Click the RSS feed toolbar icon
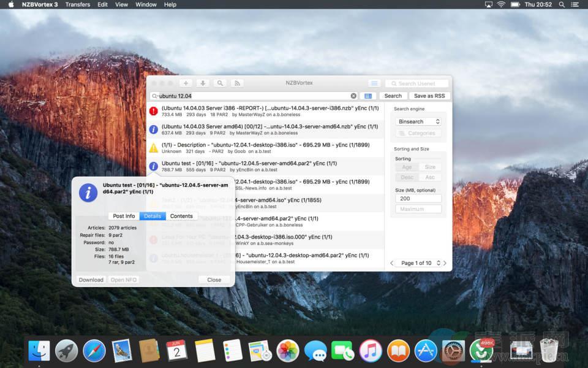588x368 pixels. click(x=237, y=83)
